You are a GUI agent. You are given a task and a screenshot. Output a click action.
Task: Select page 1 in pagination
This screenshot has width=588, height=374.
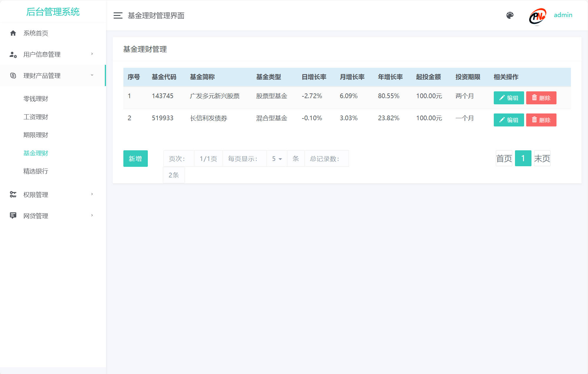pyautogui.click(x=523, y=158)
